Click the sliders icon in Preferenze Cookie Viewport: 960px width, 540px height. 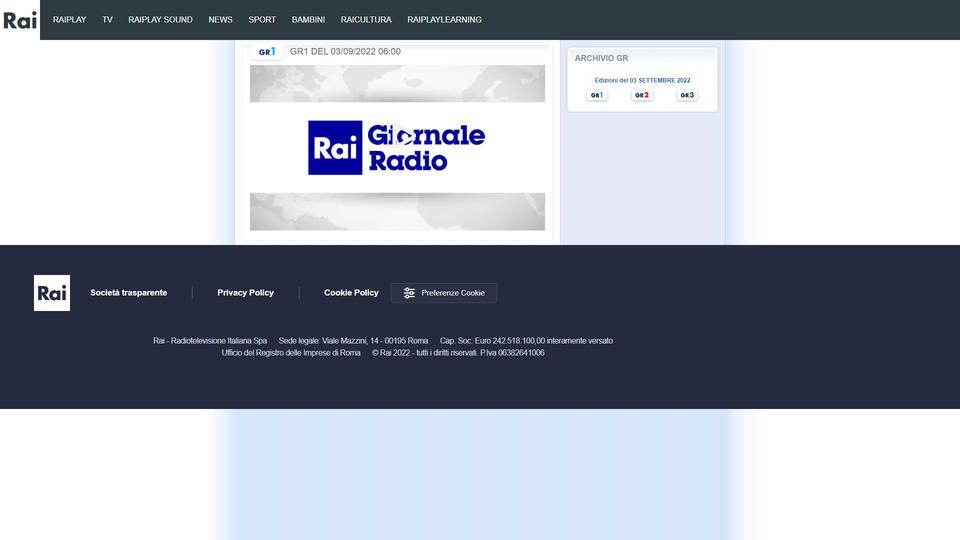click(409, 293)
